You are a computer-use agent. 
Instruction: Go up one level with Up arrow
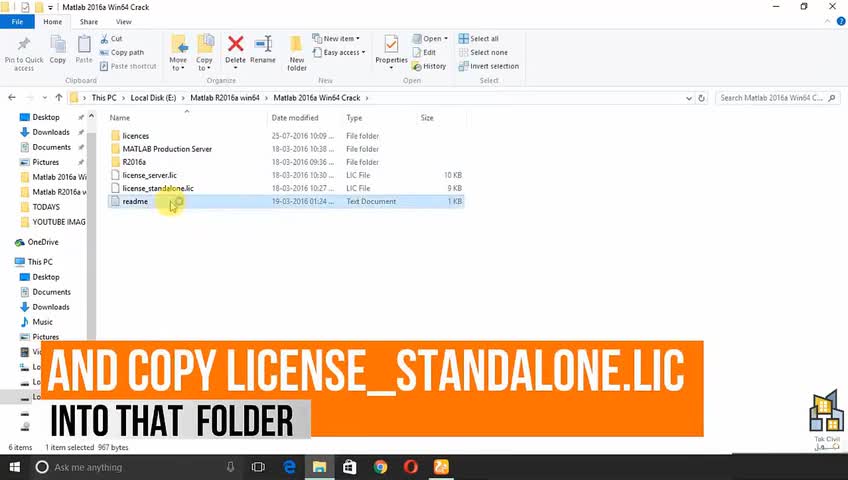pos(59,98)
